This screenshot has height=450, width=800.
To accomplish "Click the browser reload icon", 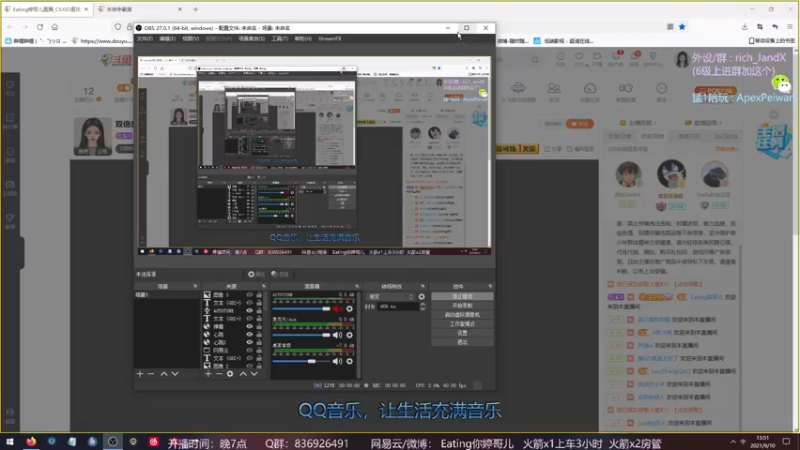I will pyautogui.click(x=40, y=27).
